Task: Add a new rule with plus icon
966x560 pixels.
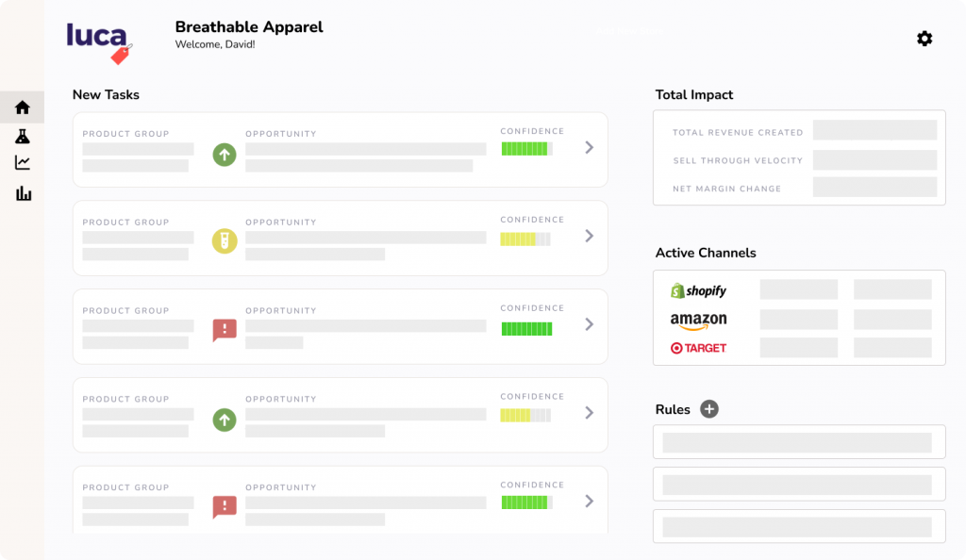Action: click(x=709, y=409)
